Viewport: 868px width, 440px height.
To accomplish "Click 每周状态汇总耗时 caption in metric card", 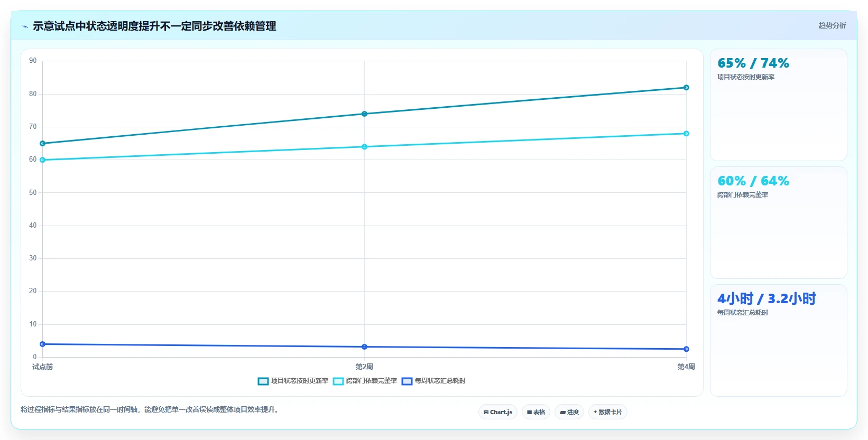I will [743, 313].
